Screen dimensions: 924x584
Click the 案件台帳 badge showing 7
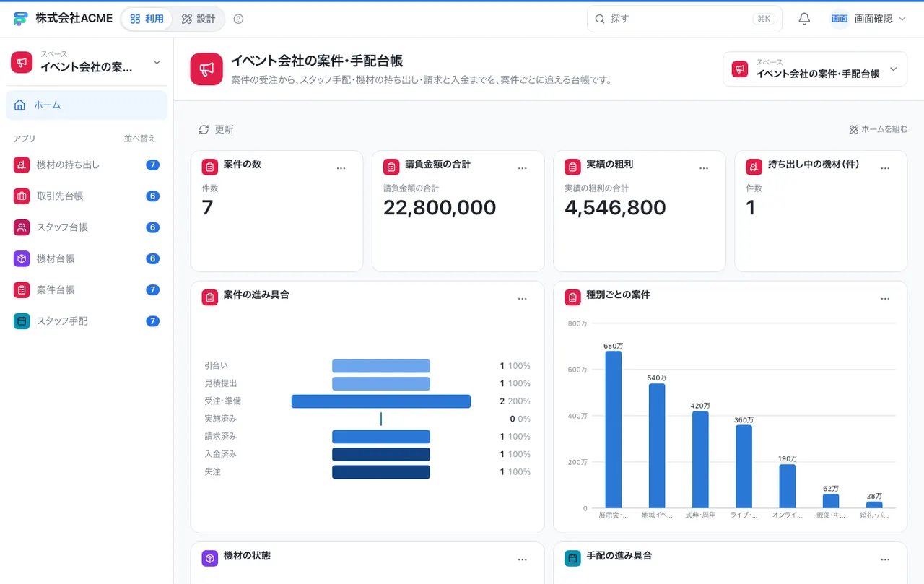(152, 289)
